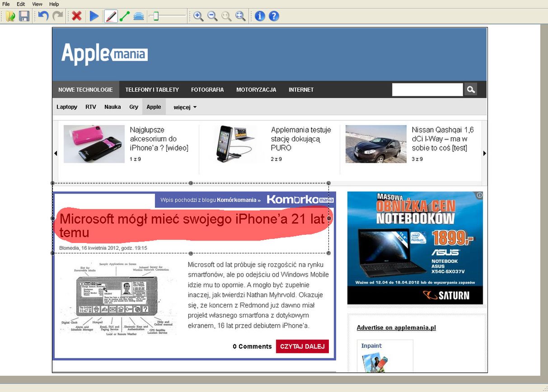The height and width of the screenshot is (392, 548).
Task: Click the 0 Comments link
Action: [x=252, y=346]
